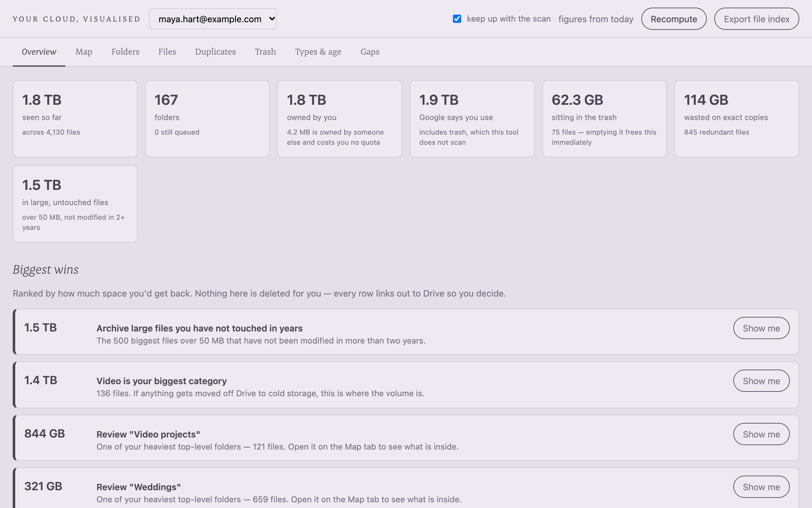The width and height of the screenshot is (812, 508).
Task: Open the Map tab
Action: pyautogui.click(x=84, y=52)
